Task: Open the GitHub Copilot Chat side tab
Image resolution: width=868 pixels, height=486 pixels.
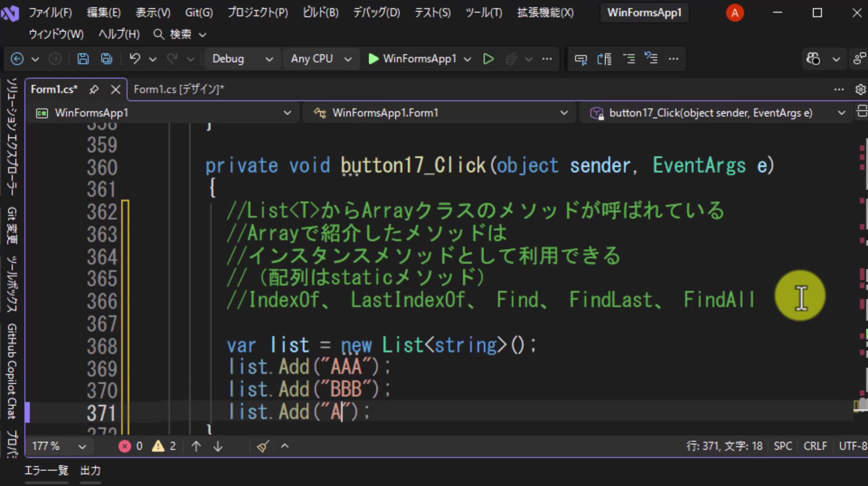Action: 12,371
